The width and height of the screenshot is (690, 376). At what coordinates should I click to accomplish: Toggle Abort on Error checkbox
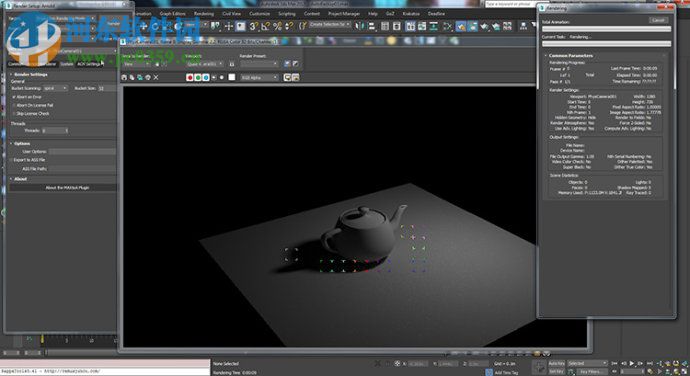pyautogui.click(x=14, y=97)
